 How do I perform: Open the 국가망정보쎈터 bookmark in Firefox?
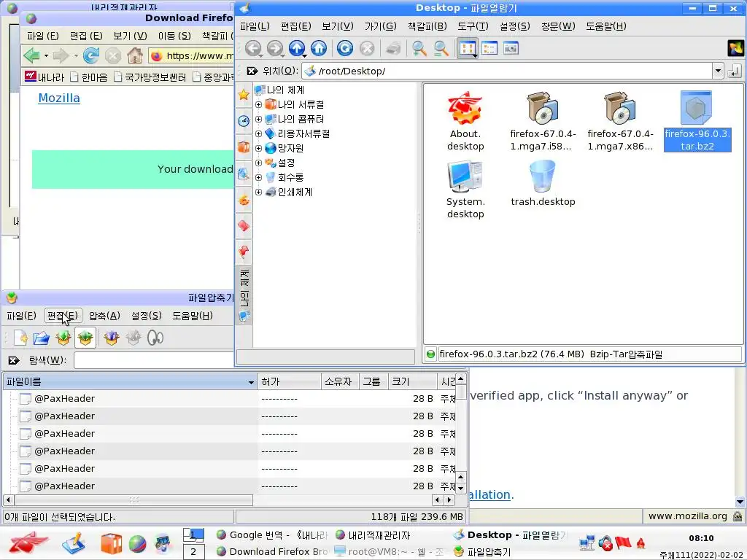[150, 77]
